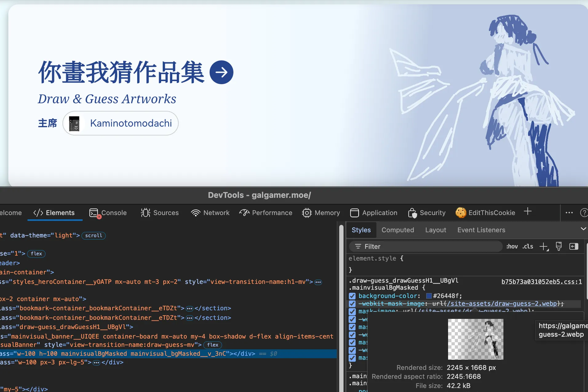Toggle the -webkit-mask-image property checkbox
The width and height of the screenshot is (588, 392).
pos(352,304)
